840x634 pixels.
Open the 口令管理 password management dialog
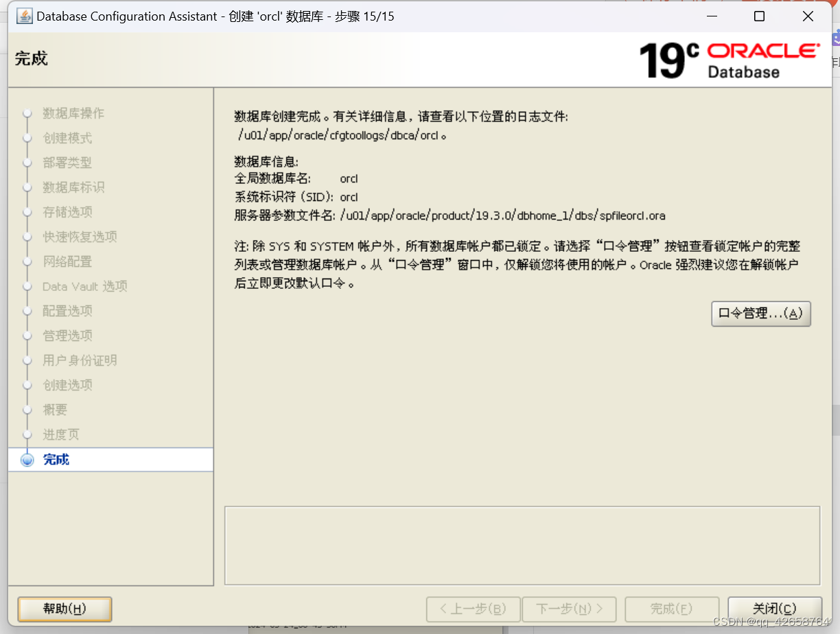pos(761,314)
